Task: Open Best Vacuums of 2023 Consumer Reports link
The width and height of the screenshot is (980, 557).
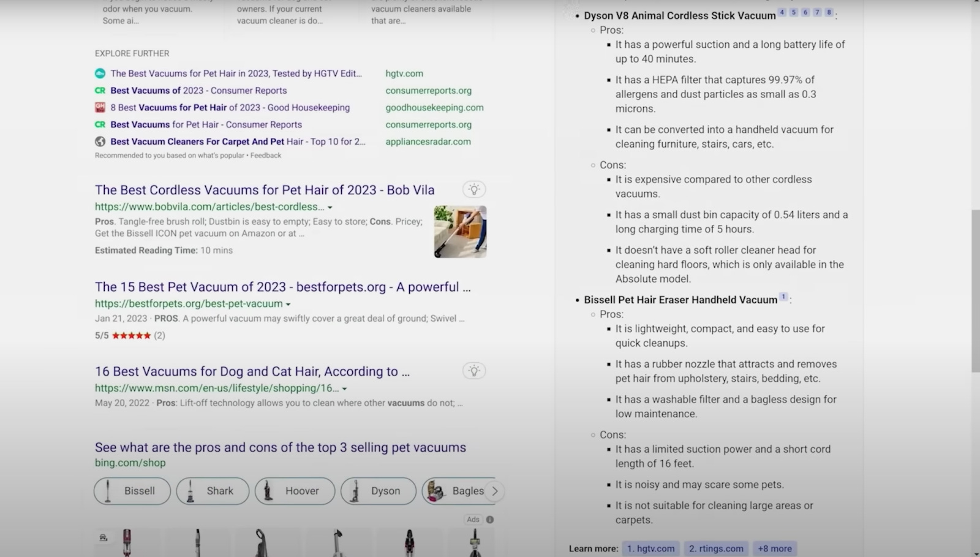Action: coord(198,91)
